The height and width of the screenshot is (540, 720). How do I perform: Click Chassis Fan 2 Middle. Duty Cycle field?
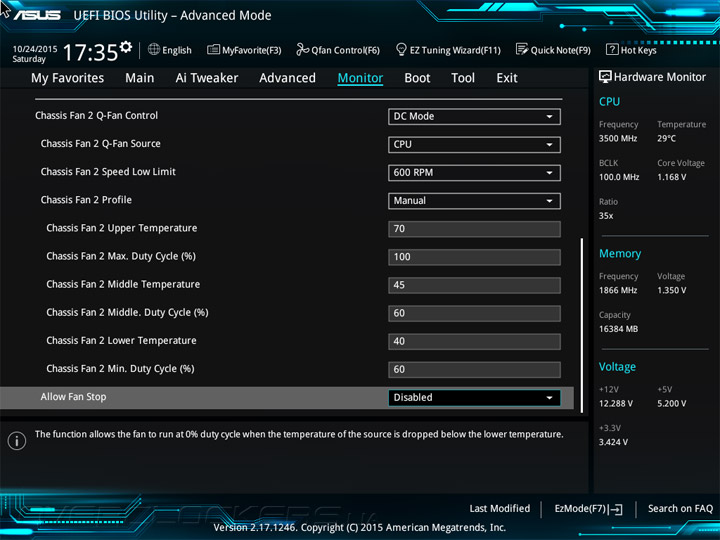pos(474,313)
